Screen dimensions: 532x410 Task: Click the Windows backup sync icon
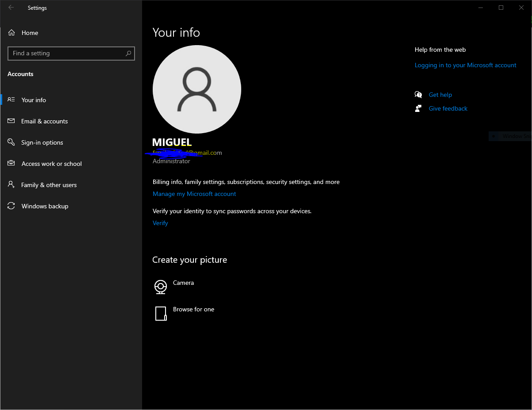pyautogui.click(x=12, y=206)
